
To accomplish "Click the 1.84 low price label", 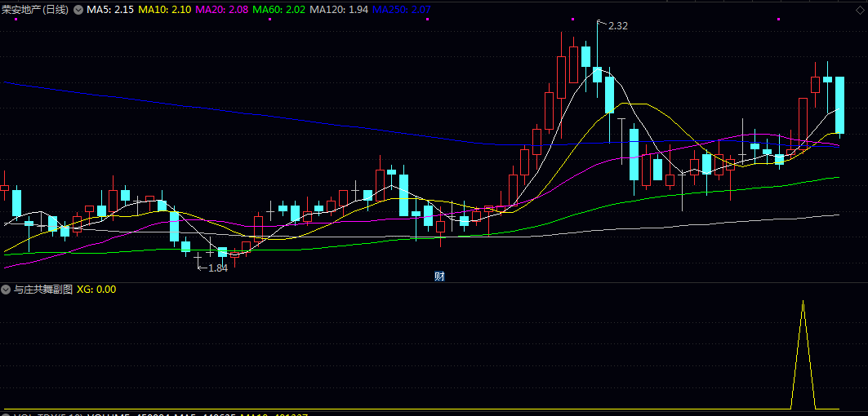I will click(x=218, y=268).
